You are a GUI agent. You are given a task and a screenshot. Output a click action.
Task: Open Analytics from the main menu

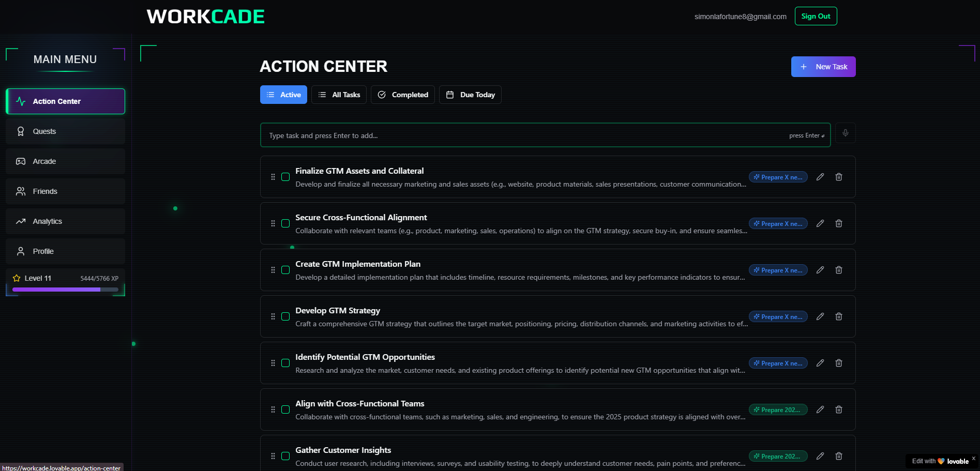[65, 221]
